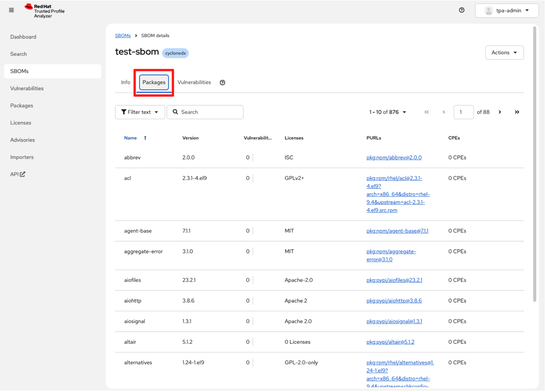
Task: Open the help icon in top header
Action: [461, 10]
